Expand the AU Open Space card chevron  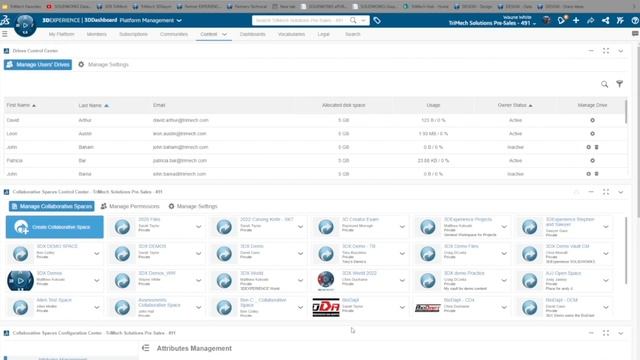[x=606, y=281]
